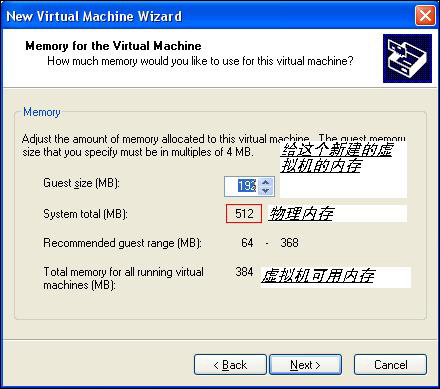Click Total memory for all running virtual machines label
This screenshot has width=440, height=389.
click(x=123, y=278)
